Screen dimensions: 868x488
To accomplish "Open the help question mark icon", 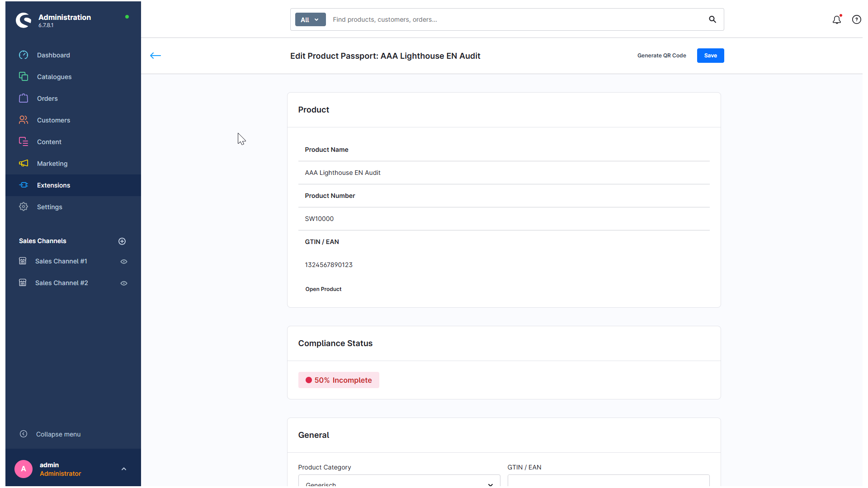I will [857, 19].
